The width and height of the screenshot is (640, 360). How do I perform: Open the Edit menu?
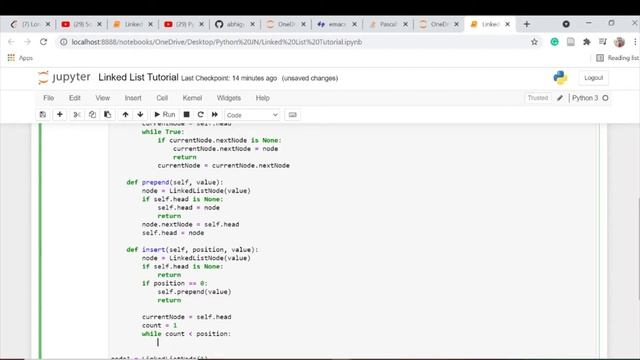point(75,98)
